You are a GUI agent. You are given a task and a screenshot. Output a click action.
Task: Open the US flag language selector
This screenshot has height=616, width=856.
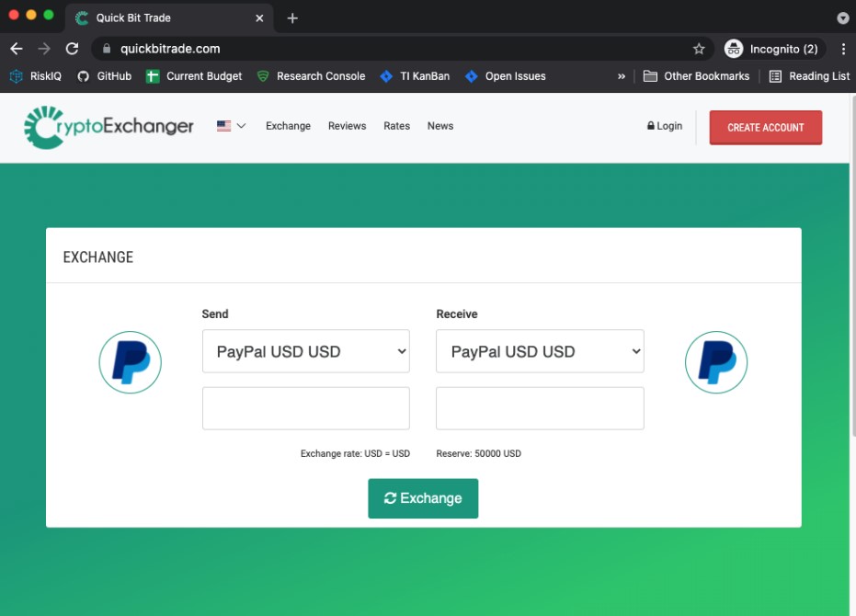(x=231, y=126)
